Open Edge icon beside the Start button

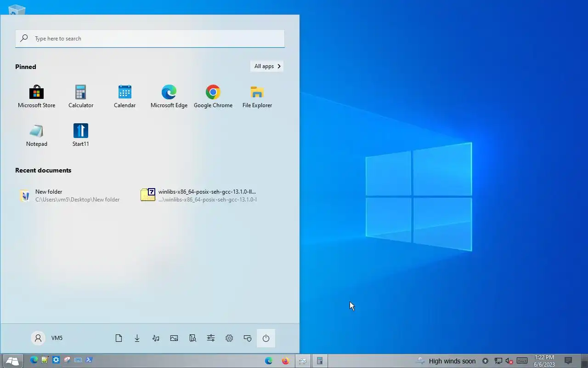pyautogui.click(x=34, y=360)
